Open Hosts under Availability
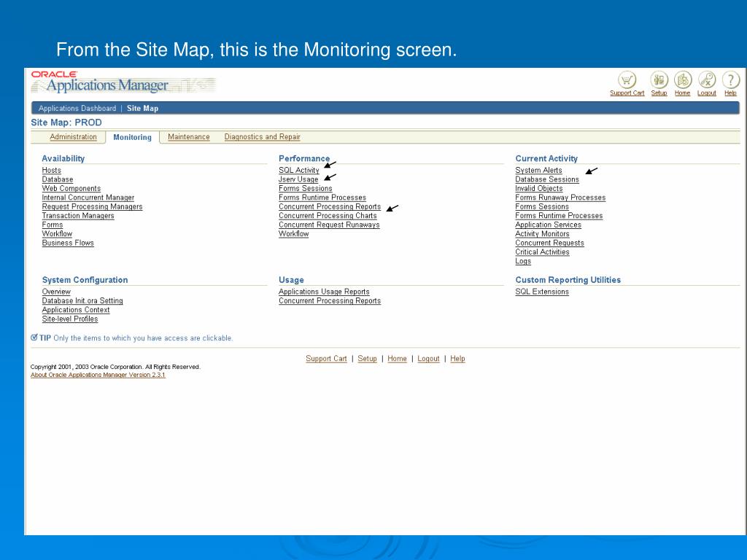This screenshot has height=560, width=747. coord(51,171)
